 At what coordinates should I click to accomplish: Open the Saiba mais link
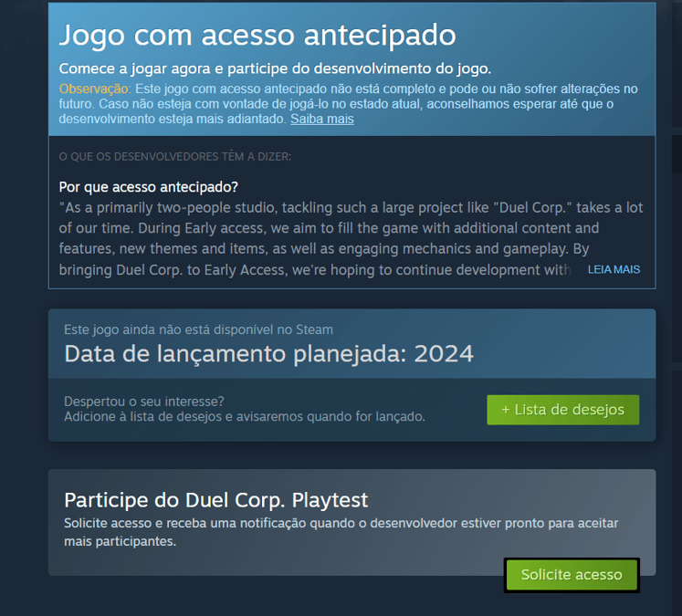point(322,119)
